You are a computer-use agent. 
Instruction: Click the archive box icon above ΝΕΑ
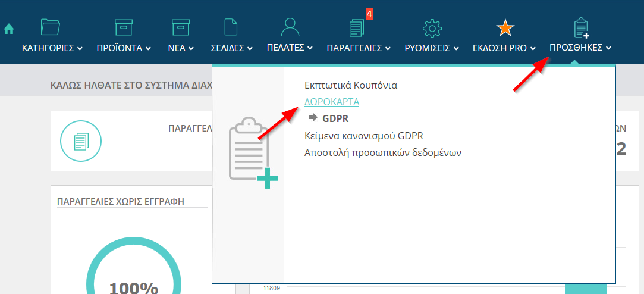click(x=180, y=27)
